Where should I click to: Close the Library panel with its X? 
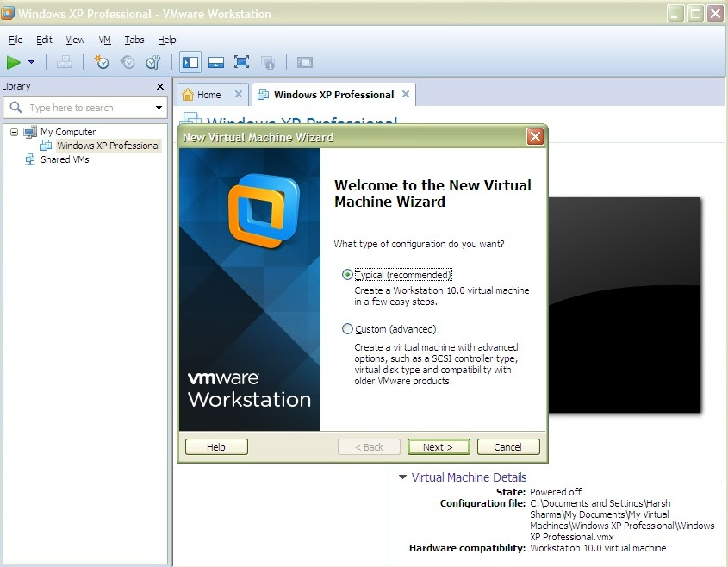(x=160, y=86)
